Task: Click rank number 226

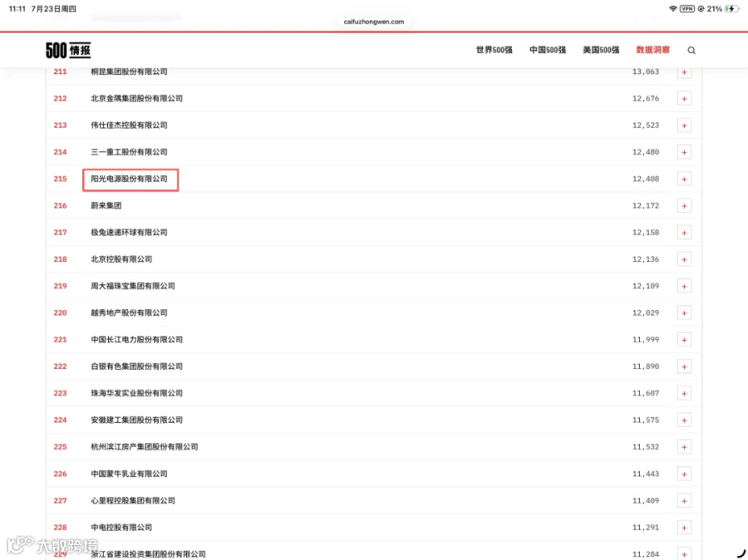Action: point(60,474)
